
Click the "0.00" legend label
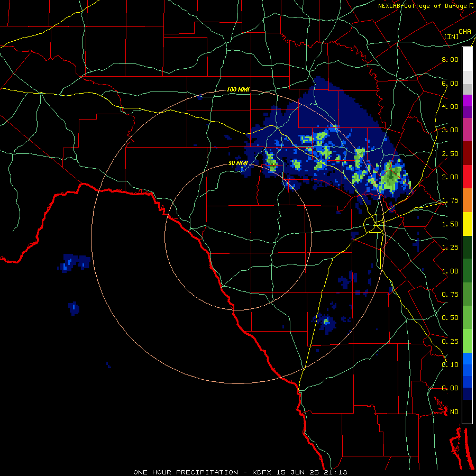click(x=450, y=388)
